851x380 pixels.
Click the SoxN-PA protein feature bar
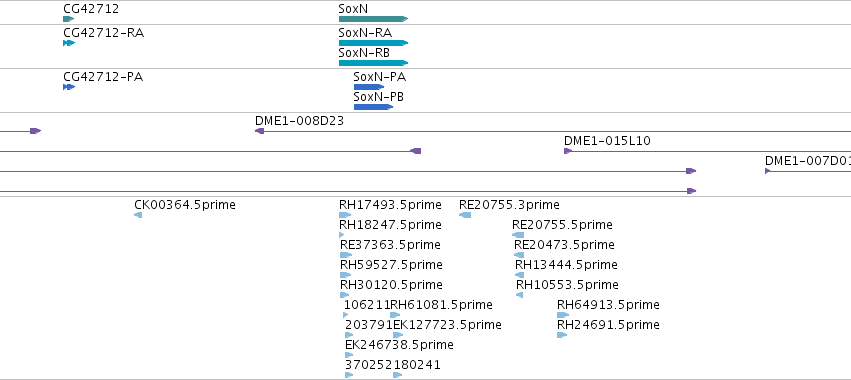click(369, 87)
